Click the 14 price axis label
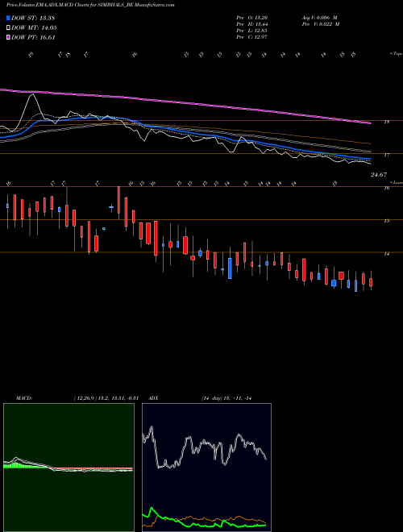The height and width of the screenshot is (532, 403). click(x=387, y=254)
